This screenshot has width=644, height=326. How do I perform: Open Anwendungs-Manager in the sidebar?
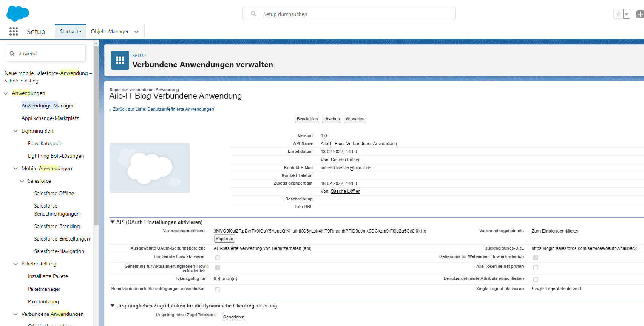coord(48,106)
